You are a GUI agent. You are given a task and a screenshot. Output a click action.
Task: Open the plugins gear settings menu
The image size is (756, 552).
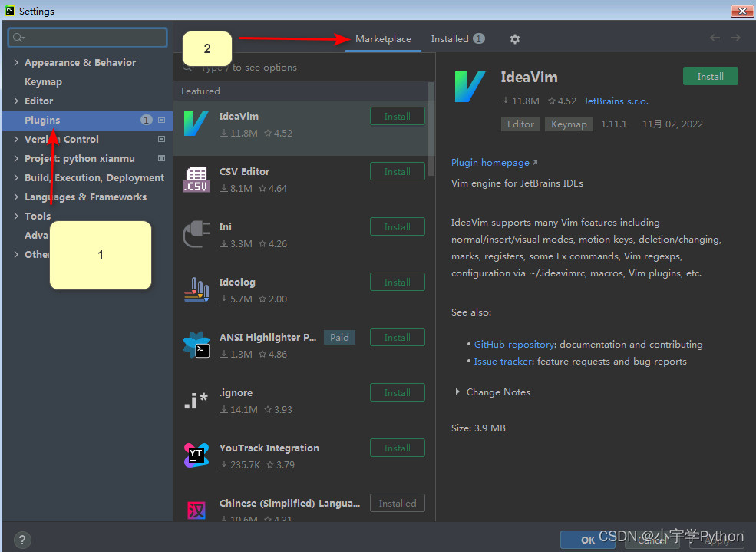tap(515, 39)
